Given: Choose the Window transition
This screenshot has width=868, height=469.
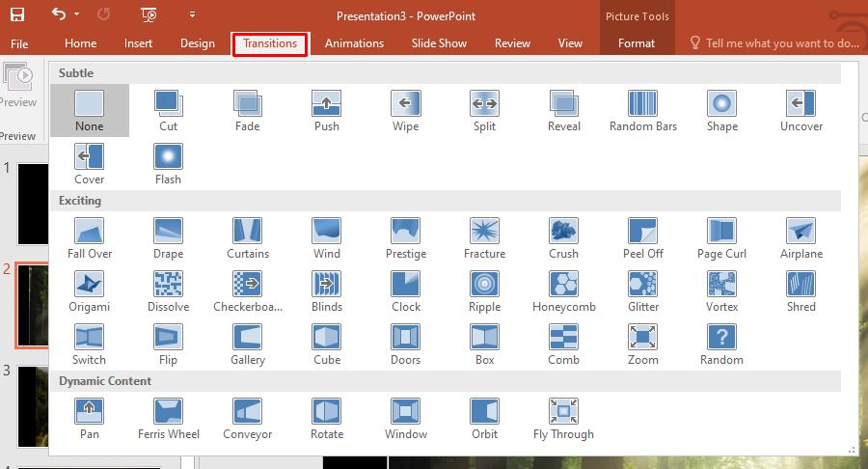Looking at the screenshot, I should pos(406,419).
